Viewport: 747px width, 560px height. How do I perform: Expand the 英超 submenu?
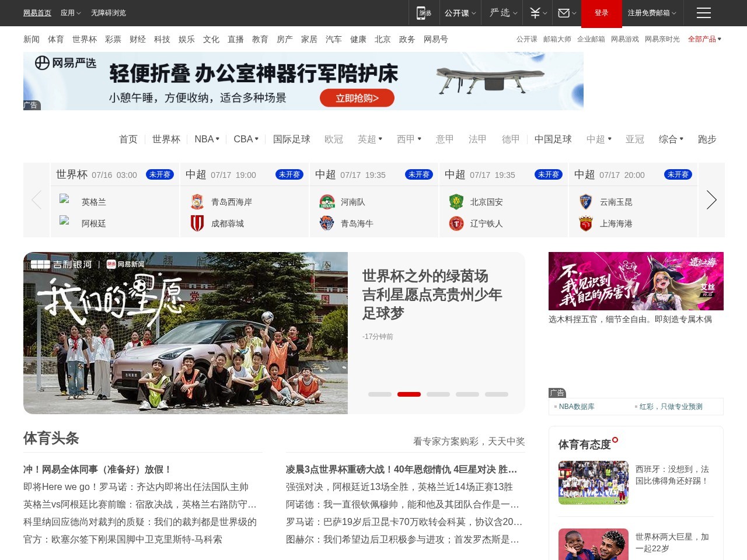pos(370,139)
